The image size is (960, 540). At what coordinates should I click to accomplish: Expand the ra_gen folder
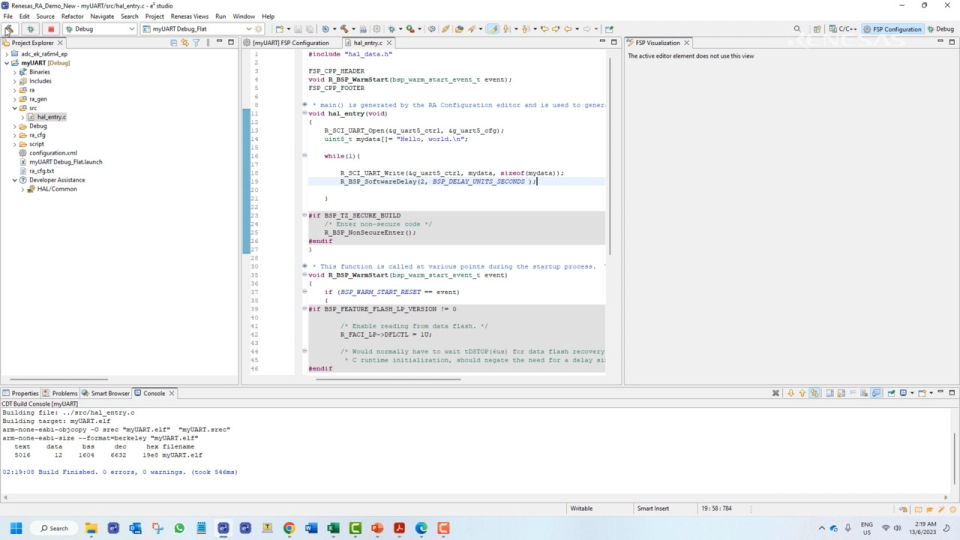(x=15, y=99)
